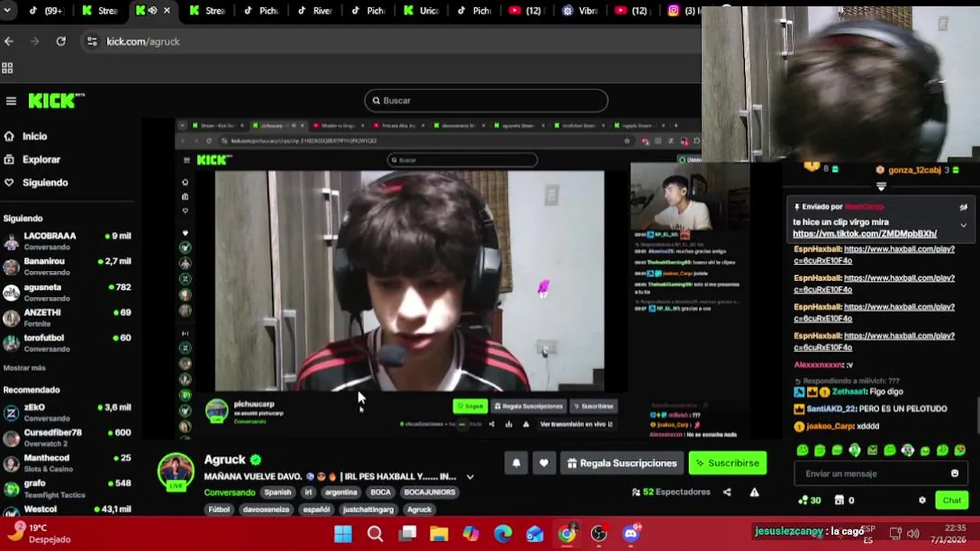
Task: Switch to the TikTok (99+) tab
Action: pos(46,11)
